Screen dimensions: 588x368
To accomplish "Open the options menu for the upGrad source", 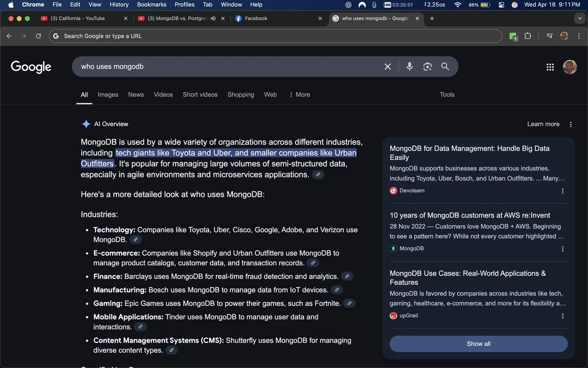I will [x=562, y=316].
